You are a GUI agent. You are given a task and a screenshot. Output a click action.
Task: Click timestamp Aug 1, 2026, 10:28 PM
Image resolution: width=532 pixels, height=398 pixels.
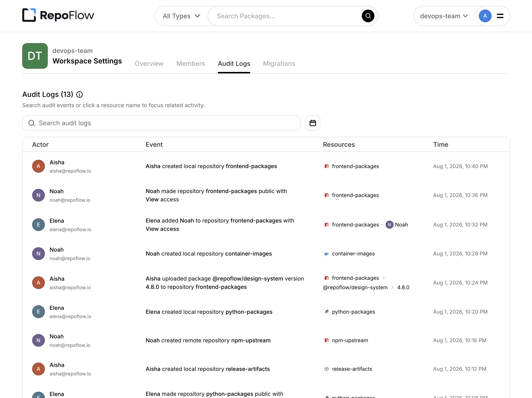tap(460, 254)
